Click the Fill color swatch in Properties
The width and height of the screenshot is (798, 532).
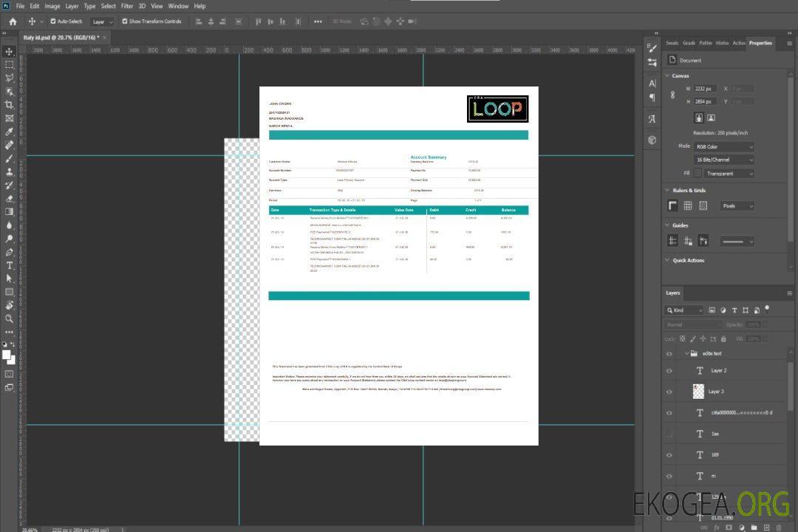(x=698, y=174)
